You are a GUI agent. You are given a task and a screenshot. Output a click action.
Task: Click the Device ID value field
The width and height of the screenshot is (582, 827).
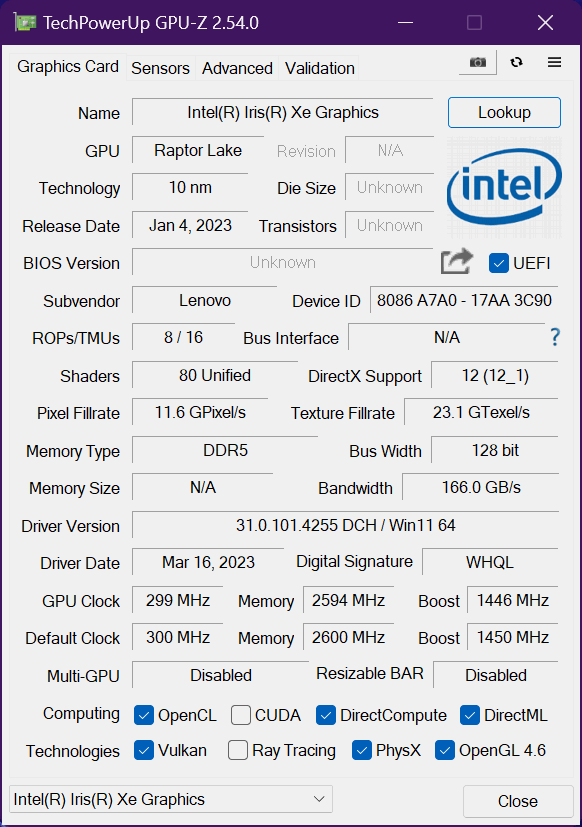tap(464, 300)
